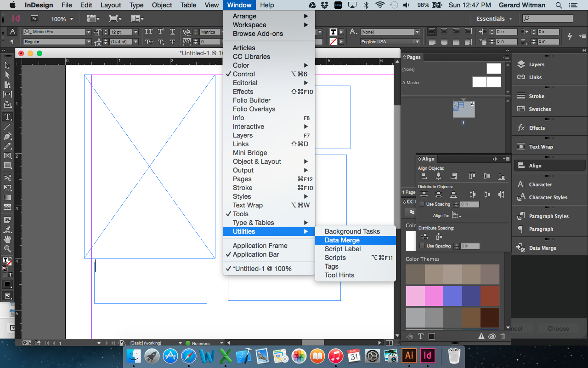Viewport: 588px width, 368px height.
Task: Open the English: USA language dropdown
Action: coord(417,42)
